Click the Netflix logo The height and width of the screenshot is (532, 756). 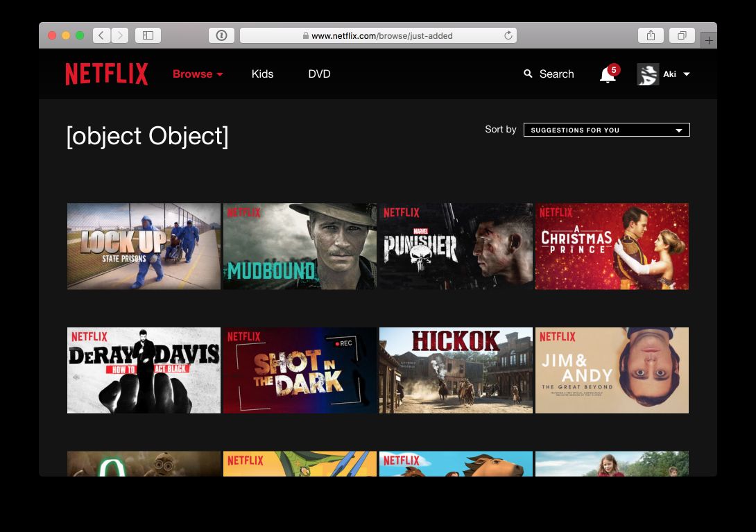click(107, 74)
